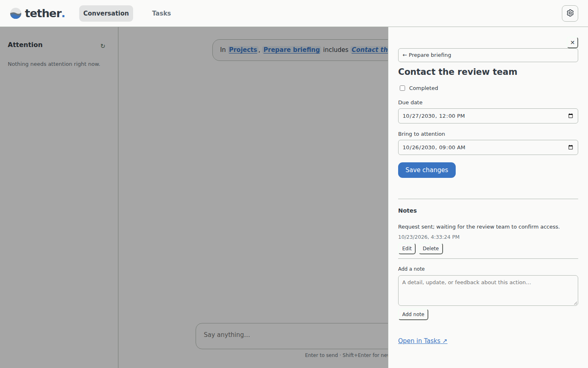Click the Contact the review team heading

pyautogui.click(x=457, y=72)
